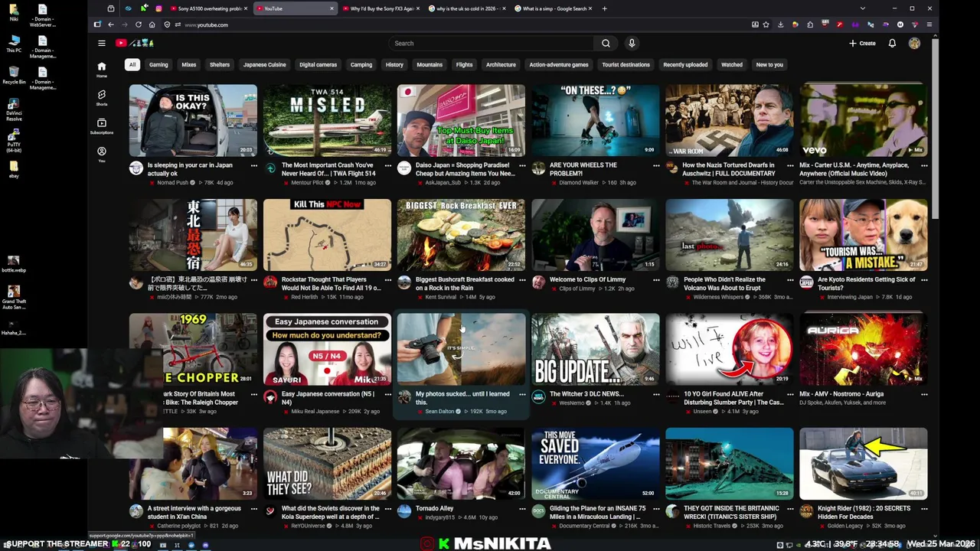Start voice search with the microphone
The width and height of the screenshot is (980, 551).
(x=632, y=43)
